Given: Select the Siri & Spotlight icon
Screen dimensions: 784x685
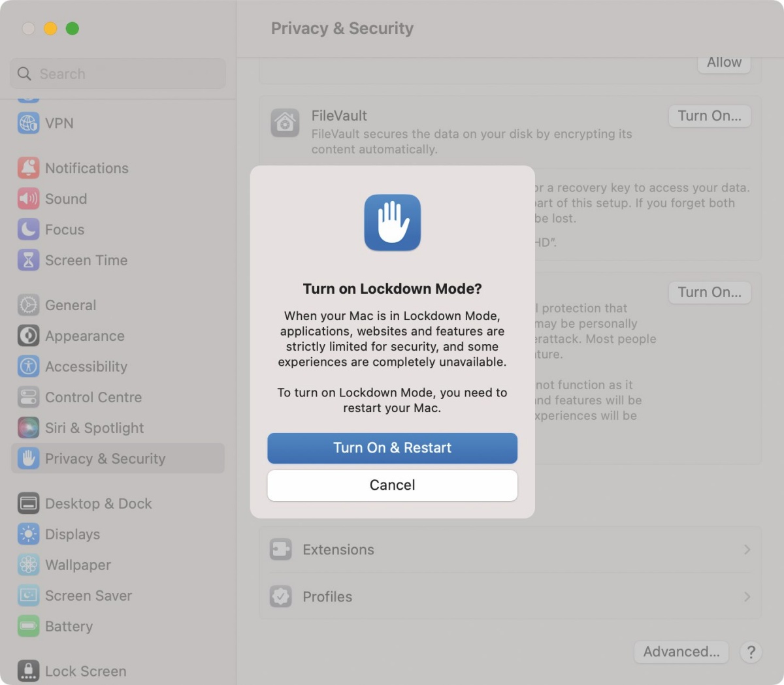Looking at the screenshot, I should [x=28, y=428].
